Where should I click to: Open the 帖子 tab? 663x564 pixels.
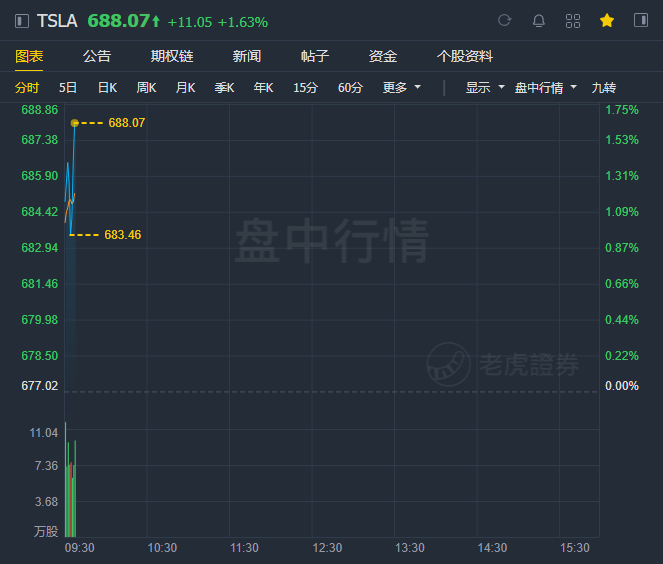point(315,56)
